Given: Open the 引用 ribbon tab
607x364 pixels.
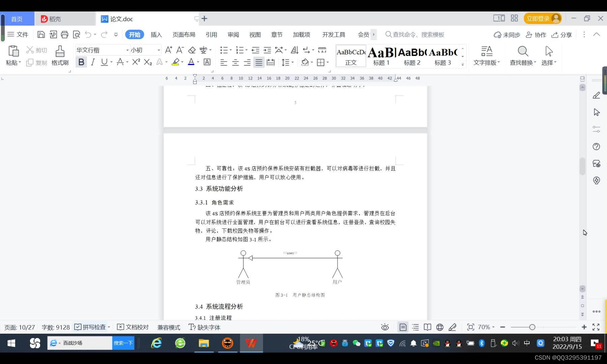Looking at the screenshot, I should coord(211,34).
